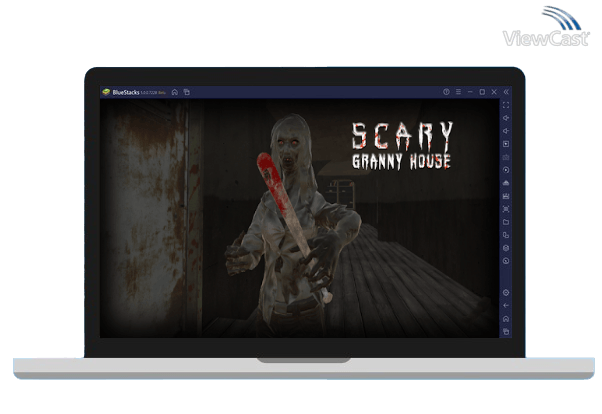Viewport: 602px width, 414px height.
Task: Open media folder from the sidebar
Action: click(x=506, y=222)
